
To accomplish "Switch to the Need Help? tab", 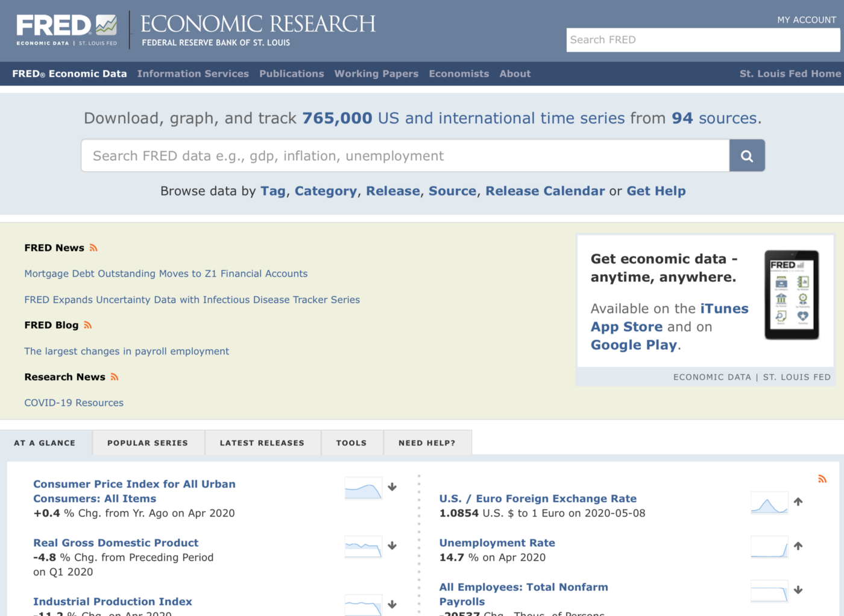I will coord(427,443).
